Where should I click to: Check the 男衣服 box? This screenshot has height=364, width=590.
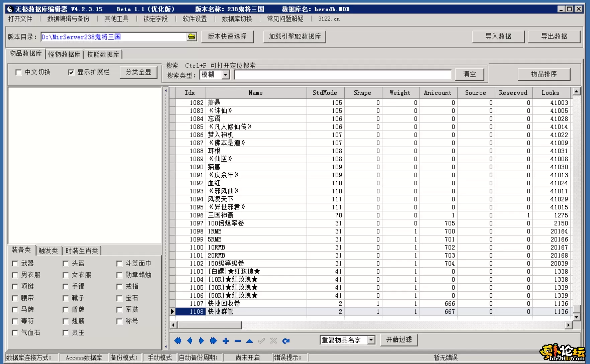[15, 275]
